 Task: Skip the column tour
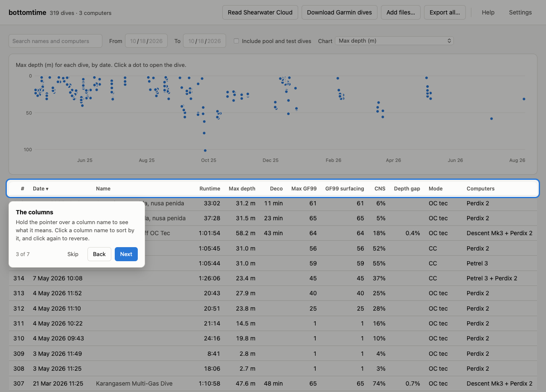point(73,254)
